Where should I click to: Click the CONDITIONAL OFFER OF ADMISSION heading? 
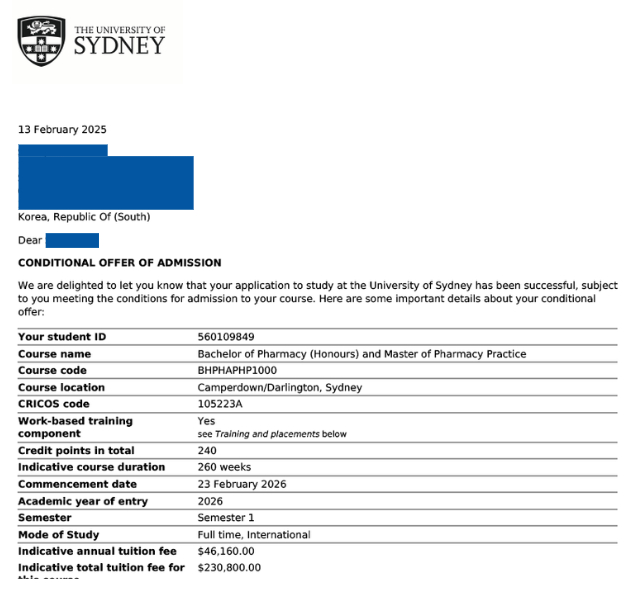pos(119,263)
